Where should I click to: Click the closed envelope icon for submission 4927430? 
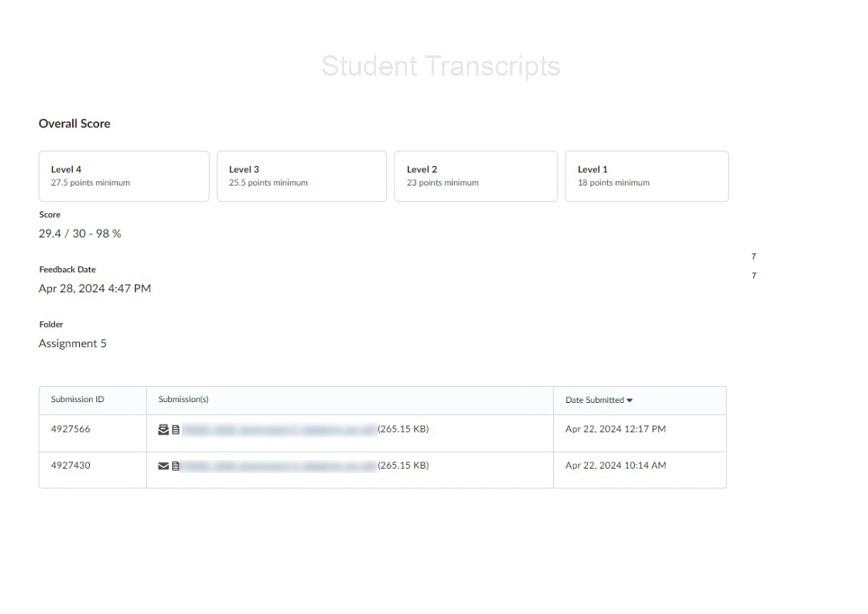[x=163, y=466]
